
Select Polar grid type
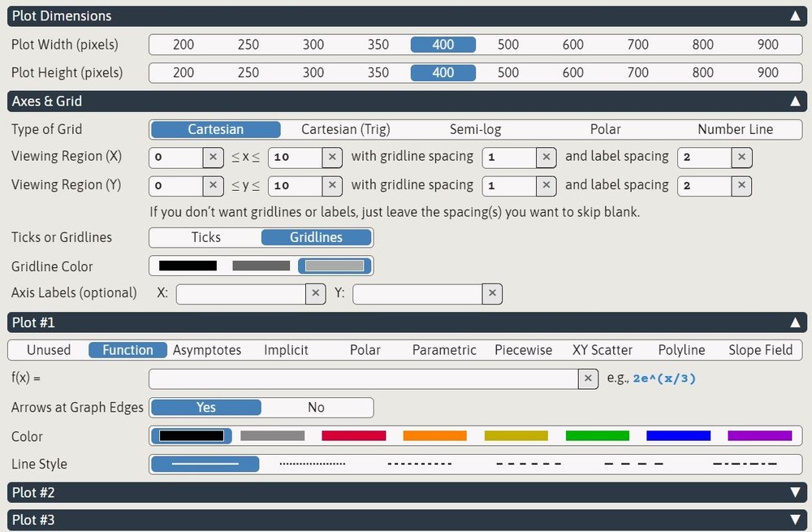tap(606, 129)
